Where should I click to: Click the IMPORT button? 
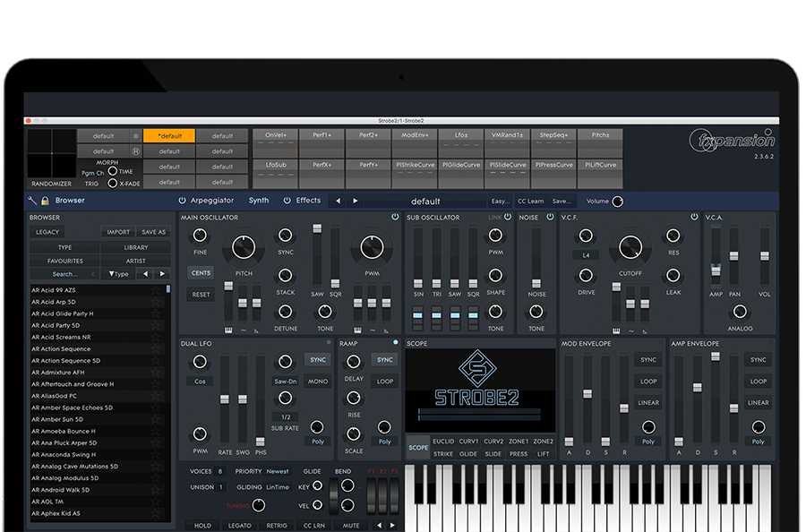point(118,232)
